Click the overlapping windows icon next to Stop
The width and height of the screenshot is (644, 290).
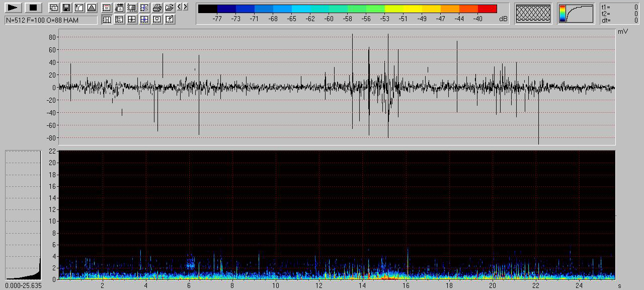click(x=54, y=8)
